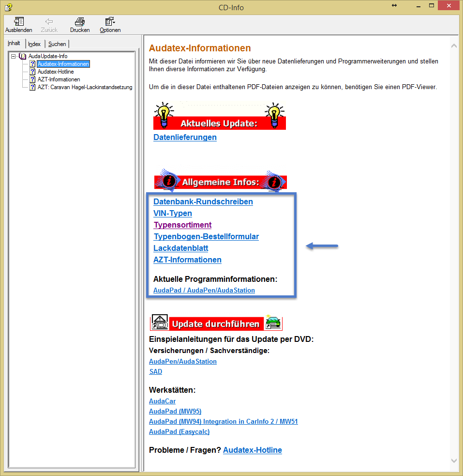Click the Allgemeine Infos banner image
The width and height of the screenshot is (463, 476).
click(x=221, y=180)
